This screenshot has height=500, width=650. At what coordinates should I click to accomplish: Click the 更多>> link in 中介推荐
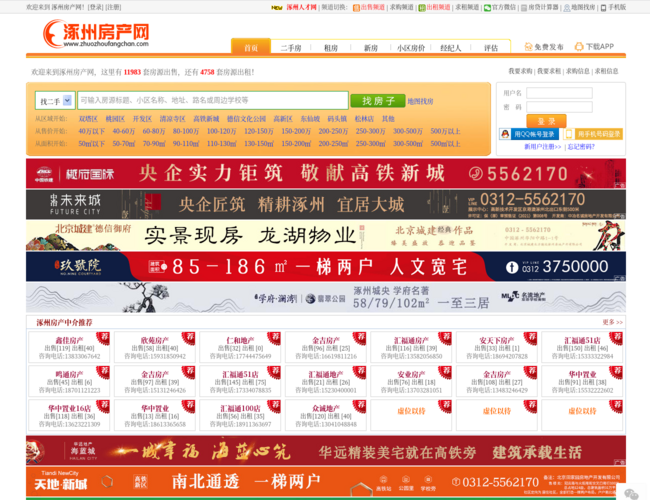pos(613,322)
